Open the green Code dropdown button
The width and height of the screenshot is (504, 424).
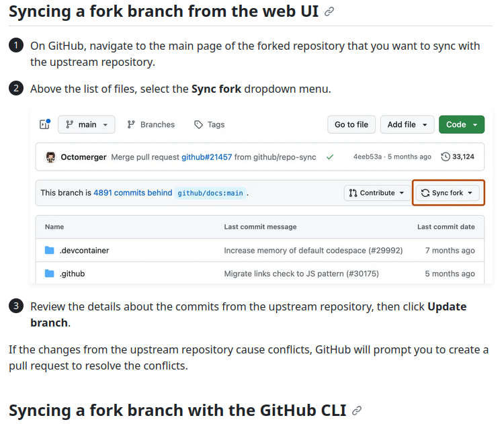(461, 124)
